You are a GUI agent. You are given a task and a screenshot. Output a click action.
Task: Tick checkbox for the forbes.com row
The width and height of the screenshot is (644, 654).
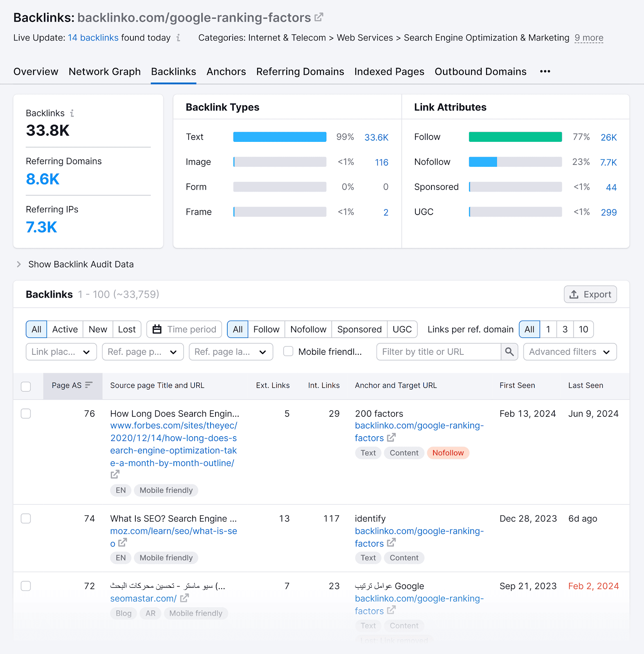[26, 414]
